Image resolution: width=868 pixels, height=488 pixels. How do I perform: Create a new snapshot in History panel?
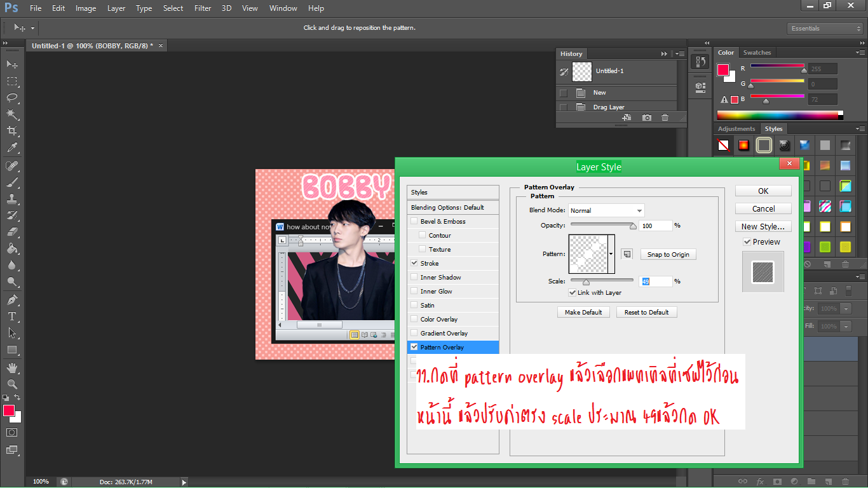[646, 118]
